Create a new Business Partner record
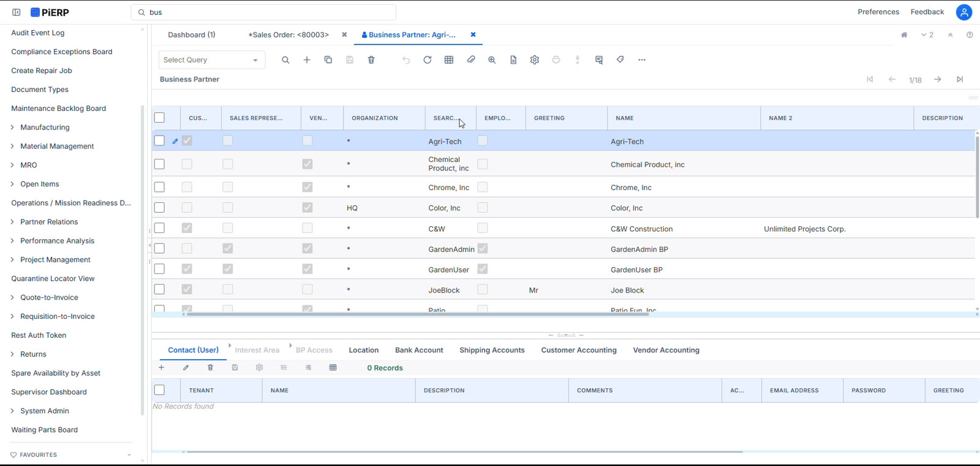The width and height of the screenshot is (980, 466). [307, 60]
